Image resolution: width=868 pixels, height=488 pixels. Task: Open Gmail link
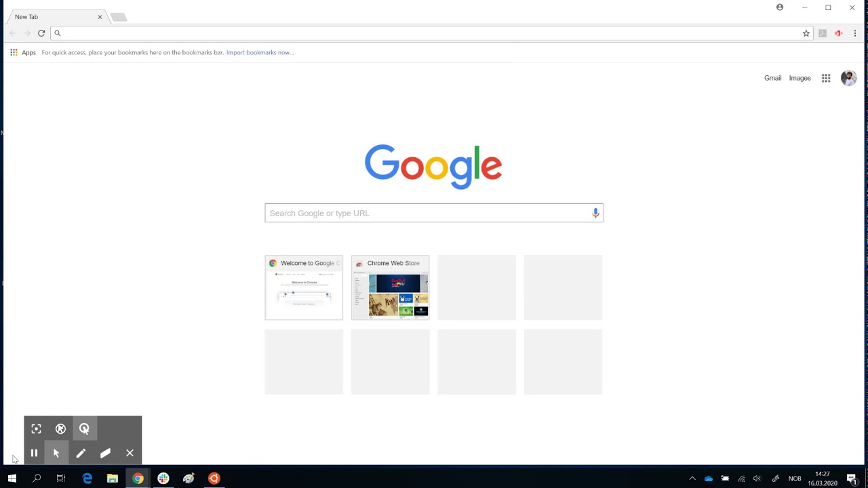coord(773,78)
